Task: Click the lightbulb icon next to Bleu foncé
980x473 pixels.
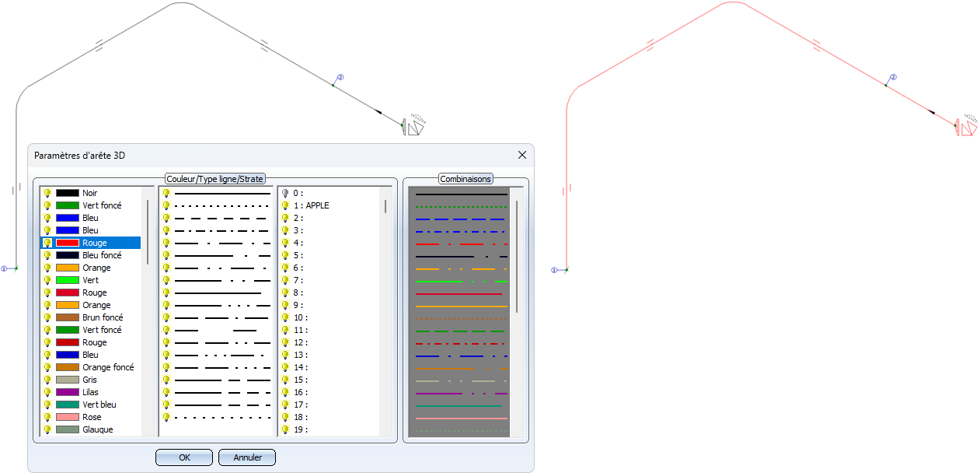Action: (47, 255)
